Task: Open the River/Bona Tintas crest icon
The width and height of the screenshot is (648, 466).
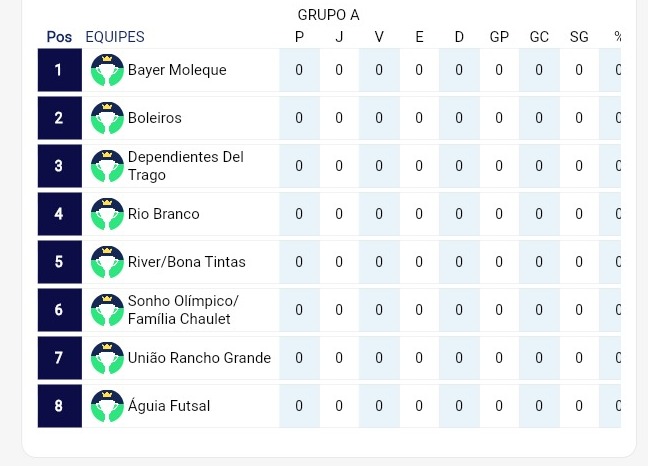Action: pos(107,262)
